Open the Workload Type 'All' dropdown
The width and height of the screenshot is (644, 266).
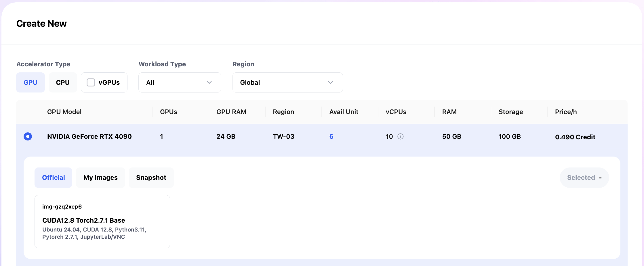tap(179, 82)
